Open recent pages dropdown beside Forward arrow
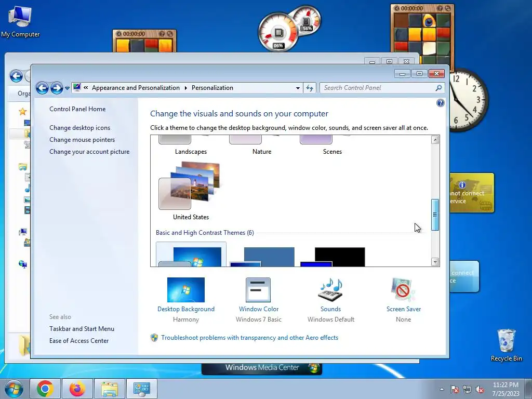The height and width of the screenshot is (399, 532). (67, 88)
